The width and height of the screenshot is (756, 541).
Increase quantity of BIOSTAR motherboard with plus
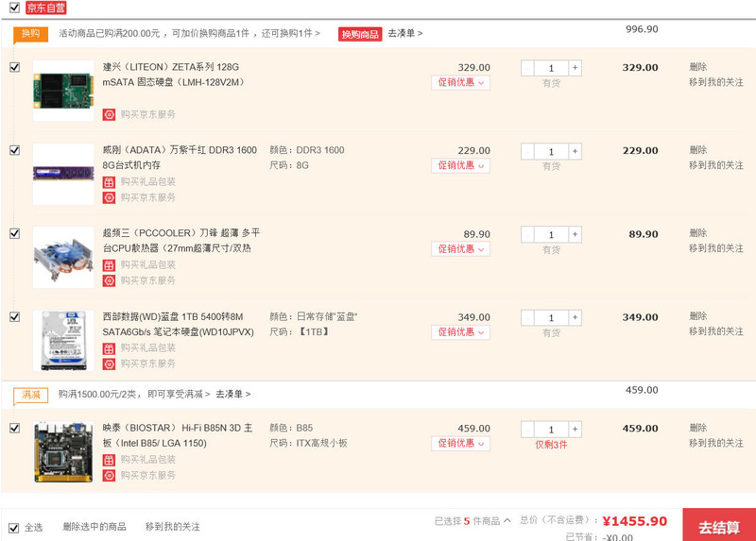(x=576, y=429)
